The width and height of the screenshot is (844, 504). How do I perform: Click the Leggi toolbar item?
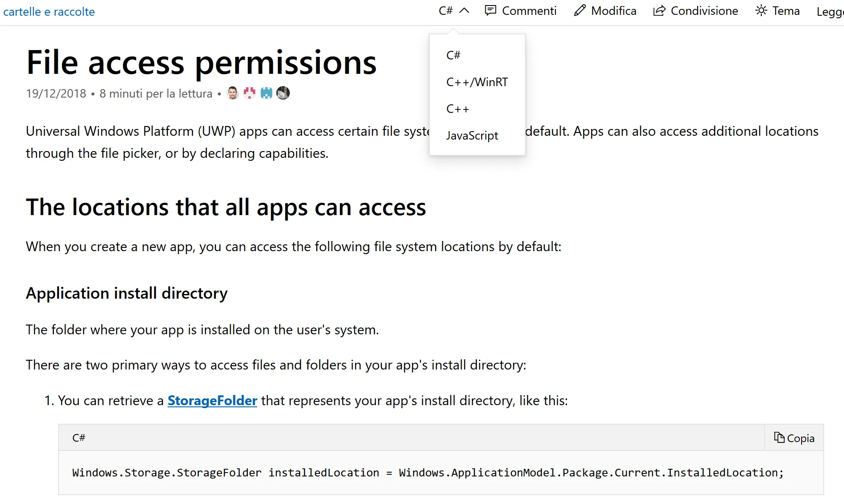click(830, 11)
